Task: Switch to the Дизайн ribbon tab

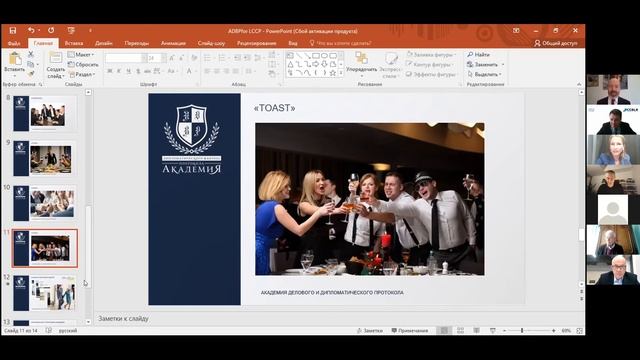Action: point(104,43)
